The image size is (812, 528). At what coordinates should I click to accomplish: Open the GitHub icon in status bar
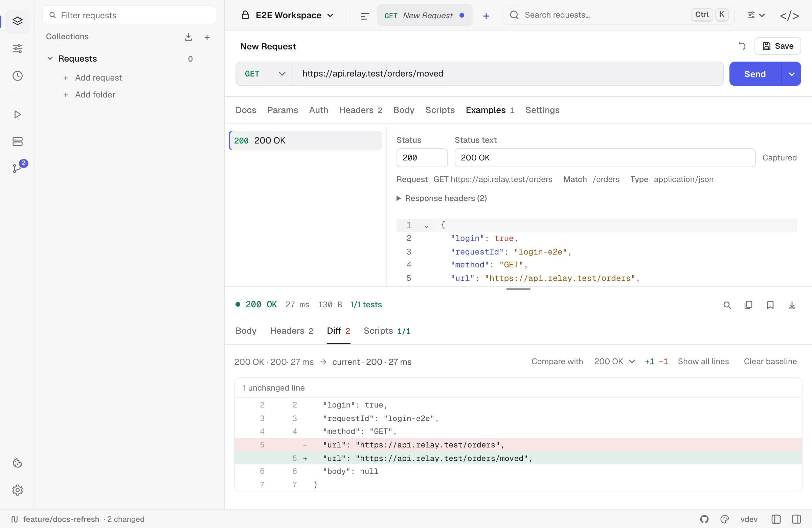tap(704, 519)
